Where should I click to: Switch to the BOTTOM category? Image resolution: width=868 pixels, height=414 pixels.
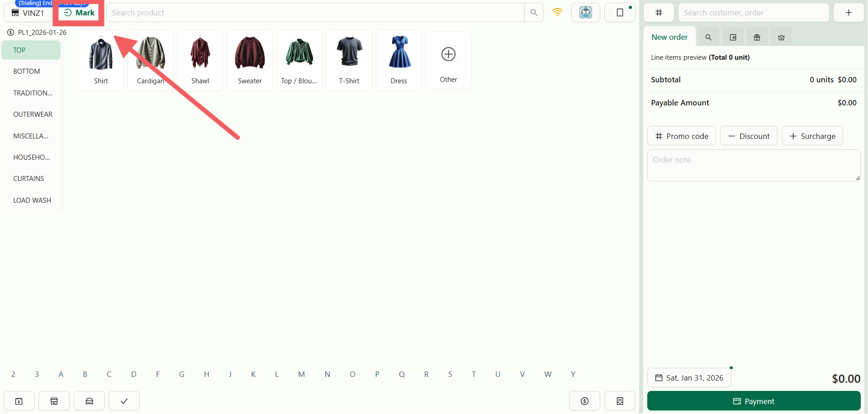tap(31, 71)
